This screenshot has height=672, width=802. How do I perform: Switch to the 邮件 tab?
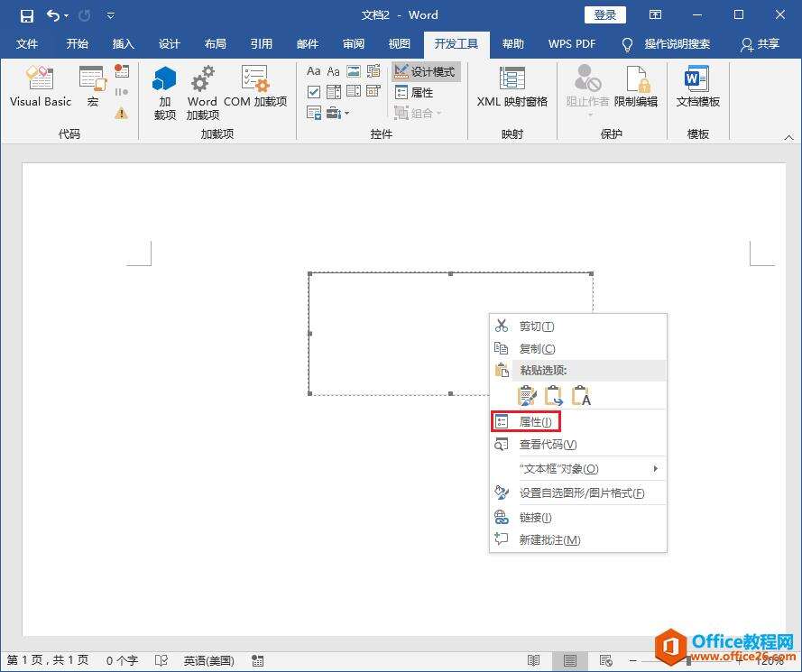(308, 44)
